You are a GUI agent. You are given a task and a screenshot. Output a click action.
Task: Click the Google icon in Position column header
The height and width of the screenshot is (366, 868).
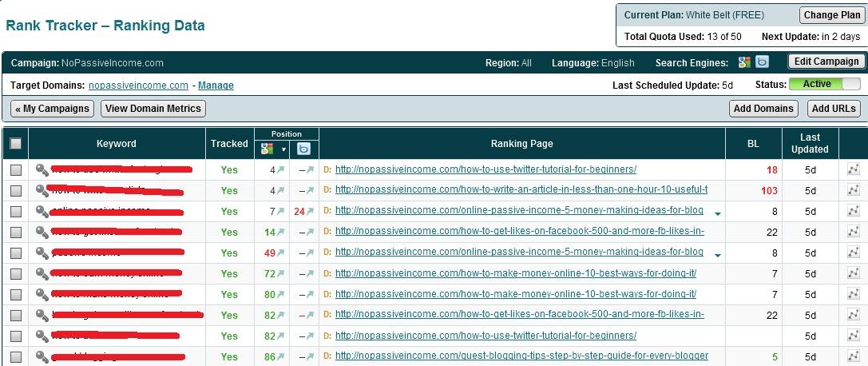268,149
